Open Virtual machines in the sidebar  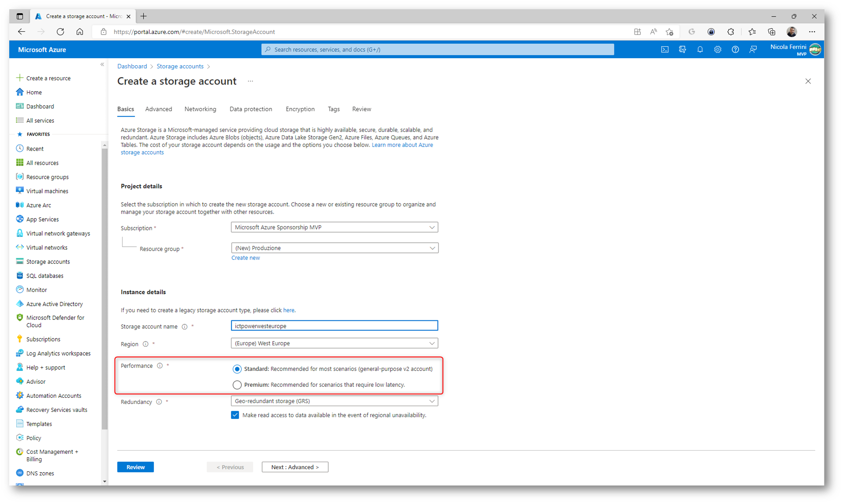point(47,191)
